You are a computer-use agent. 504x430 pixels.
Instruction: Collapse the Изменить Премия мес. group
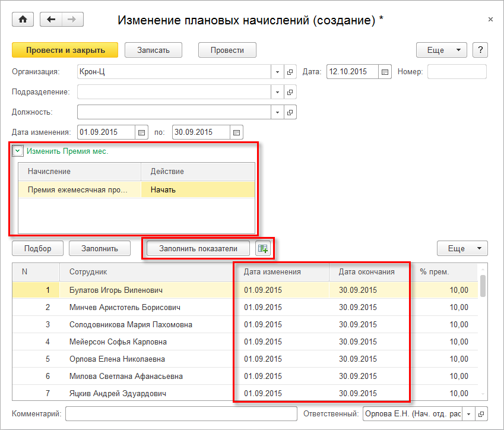click(18, 151)
